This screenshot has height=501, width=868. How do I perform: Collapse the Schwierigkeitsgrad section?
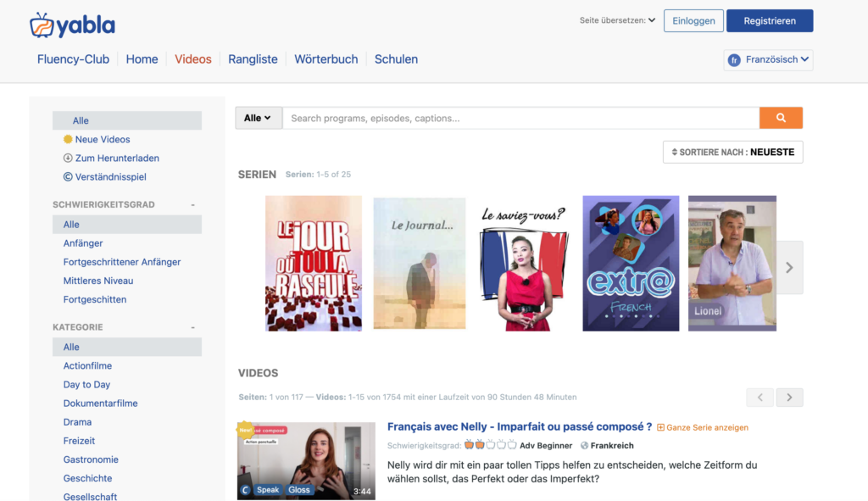[x=192, y=205]
